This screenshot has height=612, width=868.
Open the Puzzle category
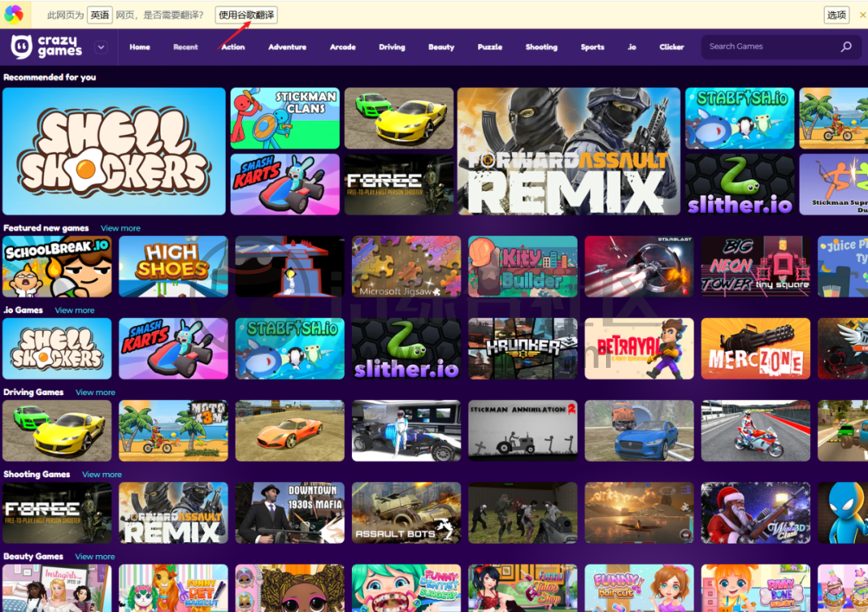(x=490, y=47)
